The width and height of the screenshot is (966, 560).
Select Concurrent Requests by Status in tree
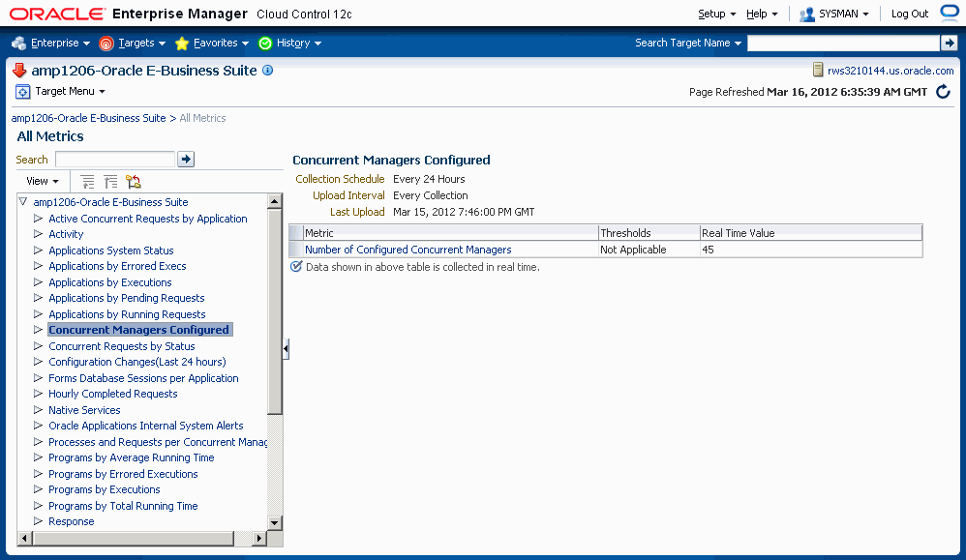(x=121, y=346)
